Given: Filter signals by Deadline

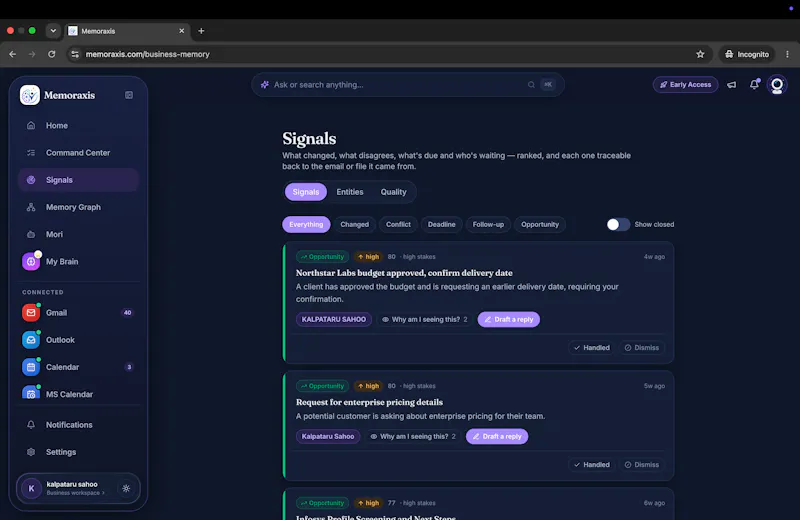Looking at the screenshot, I should coord(441,225).
